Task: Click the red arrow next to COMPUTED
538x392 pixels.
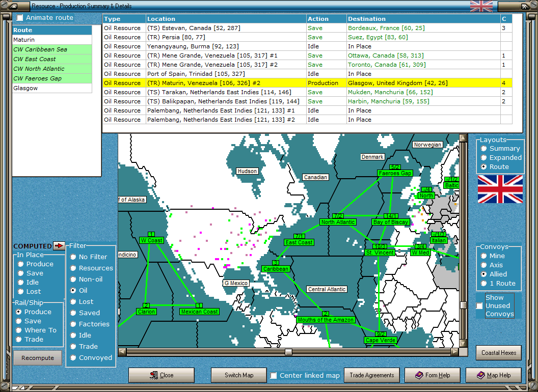Action: click(60, 246)
